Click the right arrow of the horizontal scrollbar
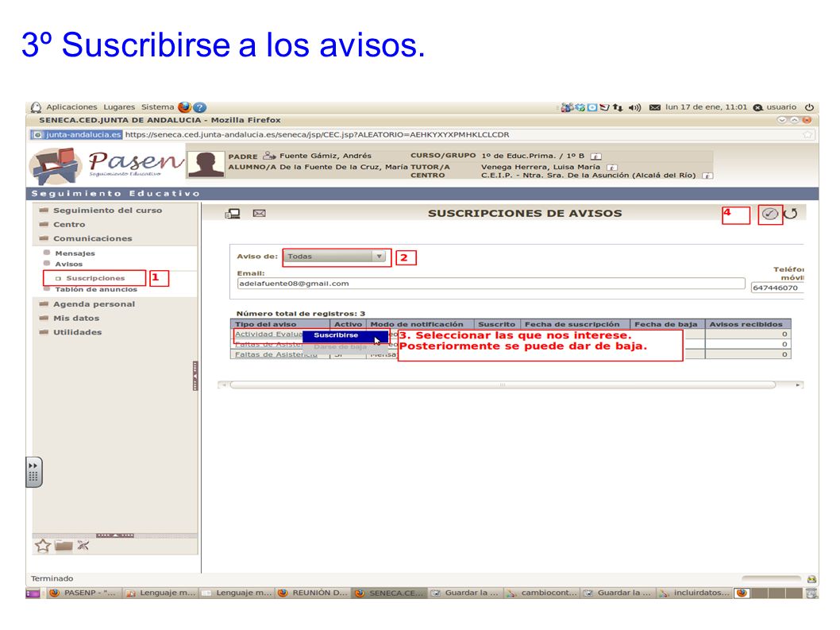 [x=798, y=385]
